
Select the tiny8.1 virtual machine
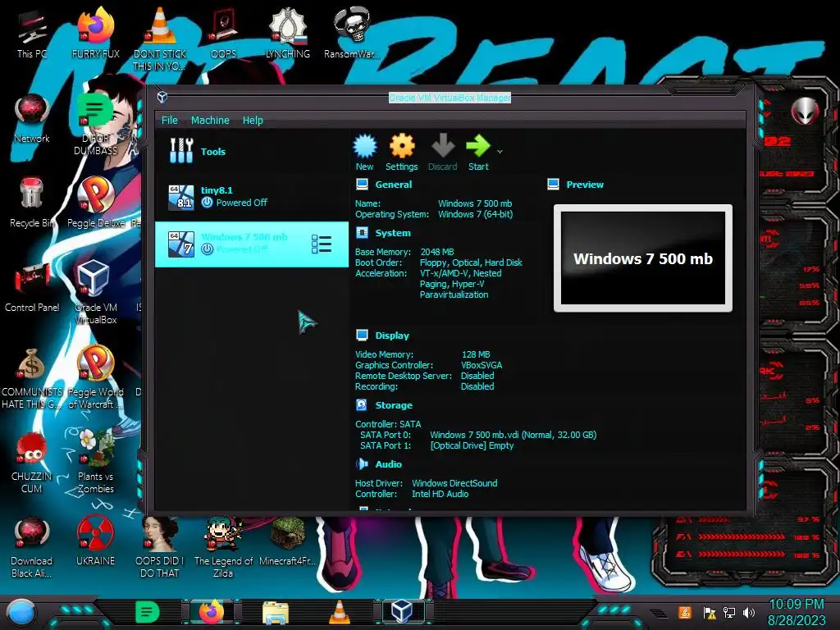[252, 197]
